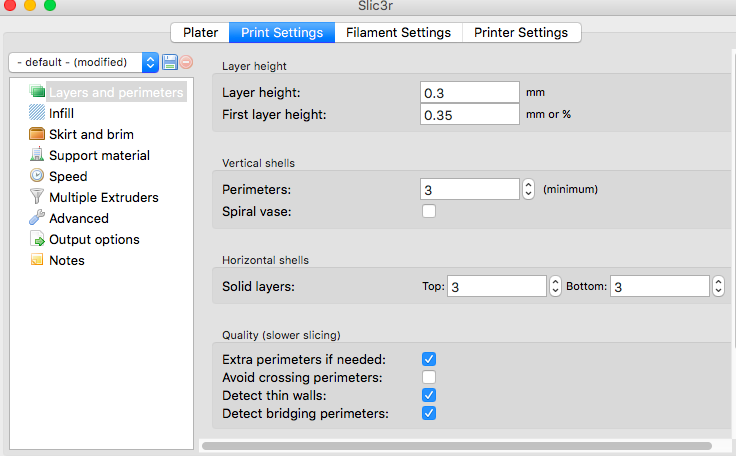Screen dimensions: 736x456
Task: Click the Layer height input field
Action: (469, 92)
